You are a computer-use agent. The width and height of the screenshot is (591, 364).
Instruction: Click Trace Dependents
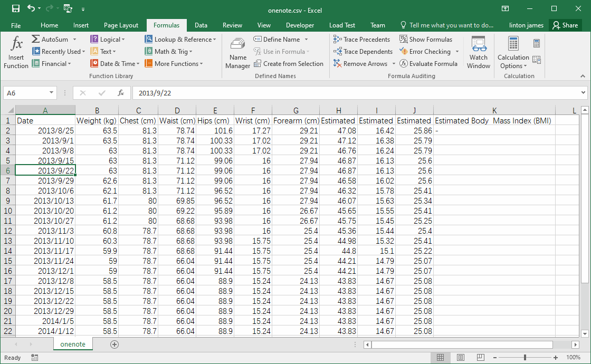click(x=363, y=51)
